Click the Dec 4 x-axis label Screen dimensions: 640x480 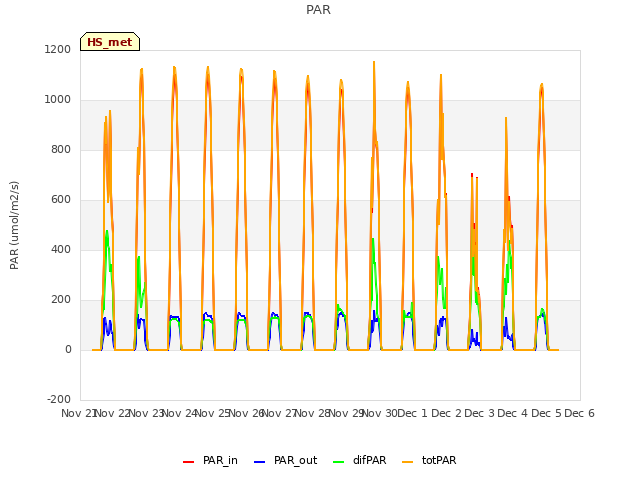tap(513, 413)
